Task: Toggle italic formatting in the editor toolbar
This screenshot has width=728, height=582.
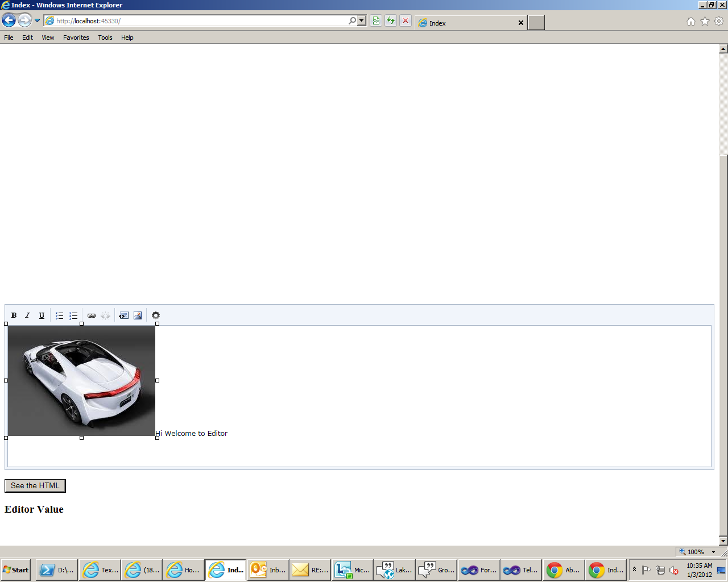Action: coord(27,315)
